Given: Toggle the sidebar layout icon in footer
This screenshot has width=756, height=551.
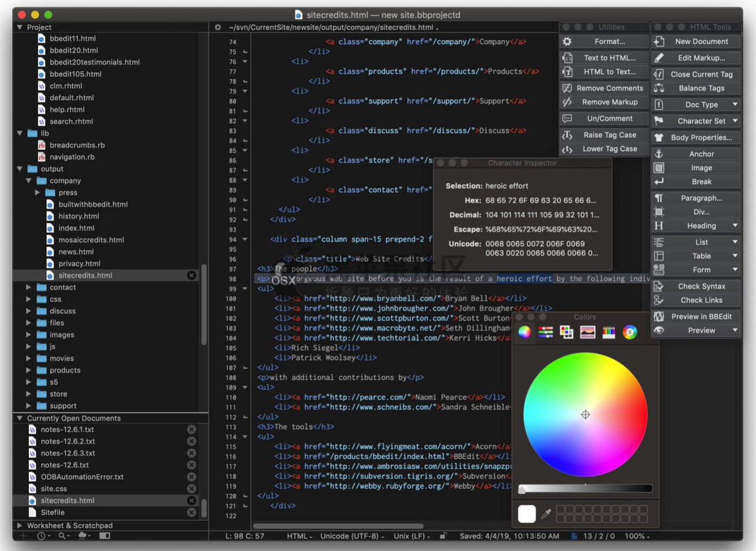Looking at the screenshot, I should [104, 536].
